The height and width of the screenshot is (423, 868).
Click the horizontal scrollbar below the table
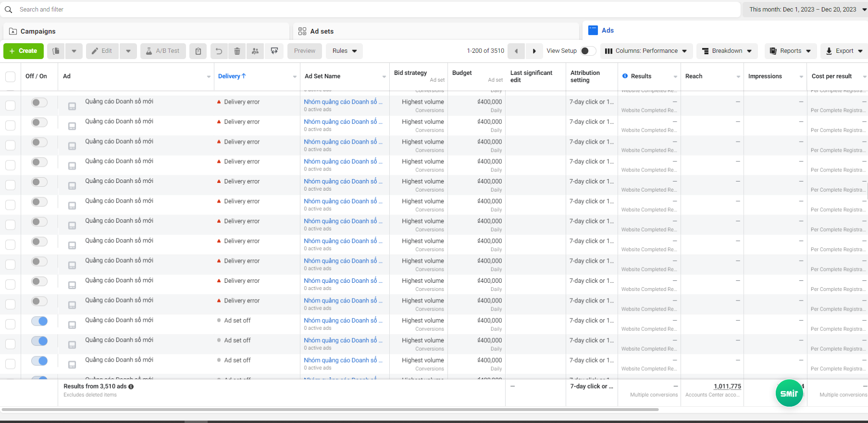[330, 410]
